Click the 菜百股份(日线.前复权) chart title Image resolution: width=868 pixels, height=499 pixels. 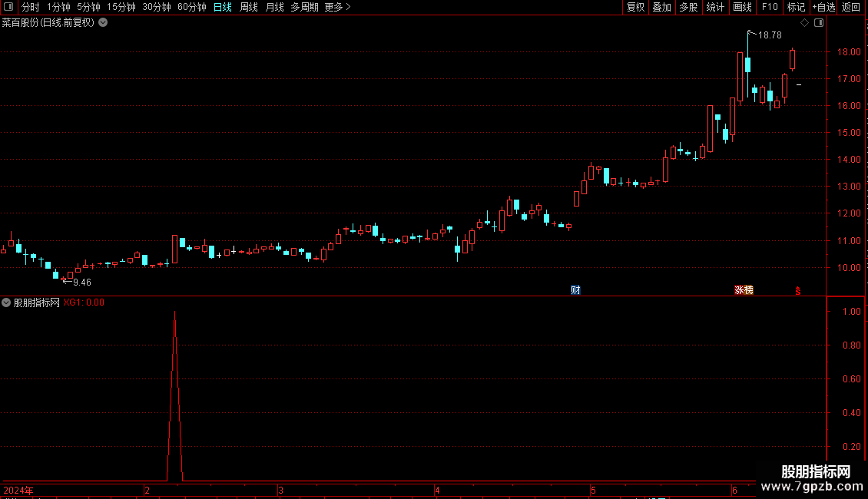[x=48, y=23]
